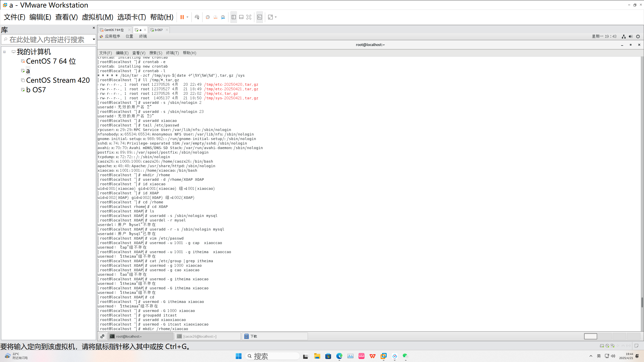Switch to the b OS7 tab
This screenshot has height=362, width=644.
click(x=159, y=30)
